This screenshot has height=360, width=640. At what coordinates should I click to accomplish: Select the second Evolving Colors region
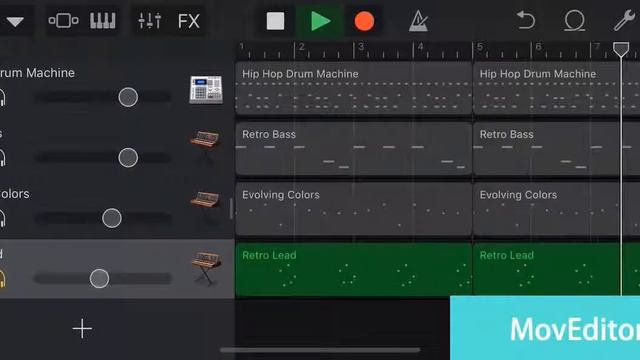(x=556, y=209)
